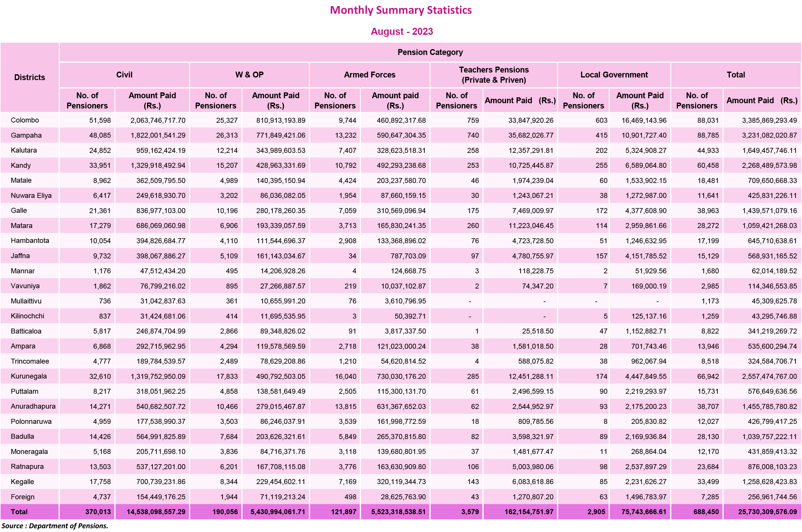Click total civil amount '14,538,098,557.29'
Screen dimensions: 802x532
point(156,512)
